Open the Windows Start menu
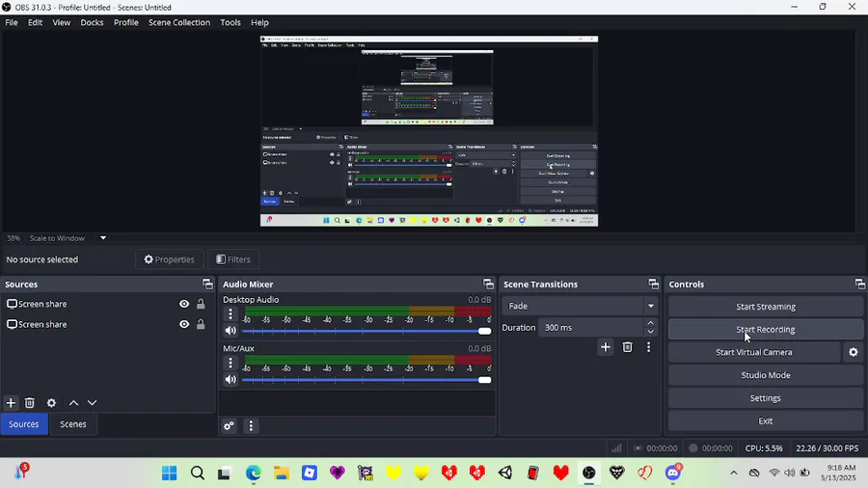Image resolution: width=868 pixels, height=488 pixels. (x=170, y=473)
